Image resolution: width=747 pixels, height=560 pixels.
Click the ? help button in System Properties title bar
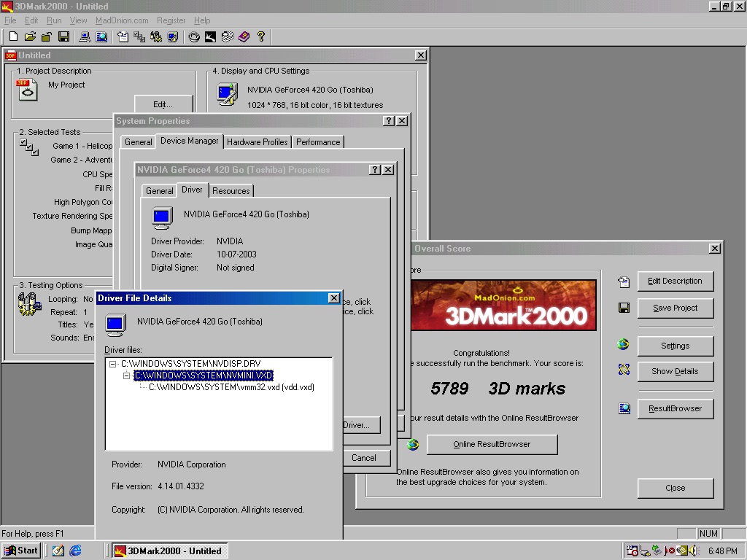[389, 121]
